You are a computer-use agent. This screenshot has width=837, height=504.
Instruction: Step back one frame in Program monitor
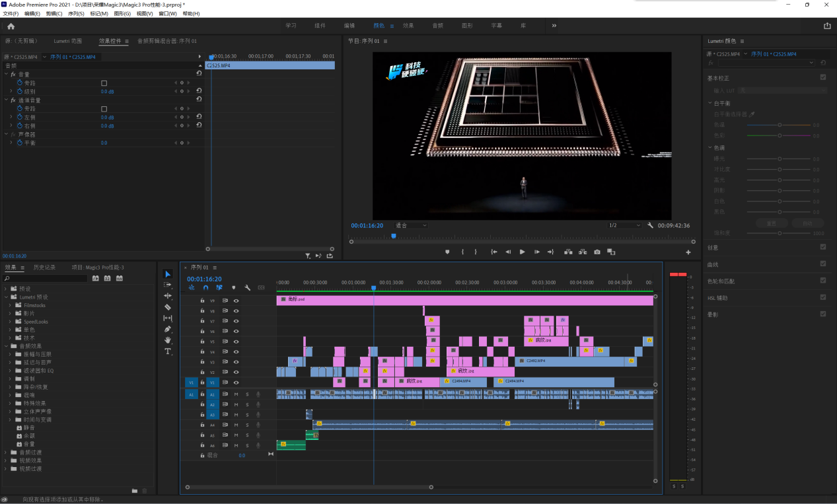(508, 252)
